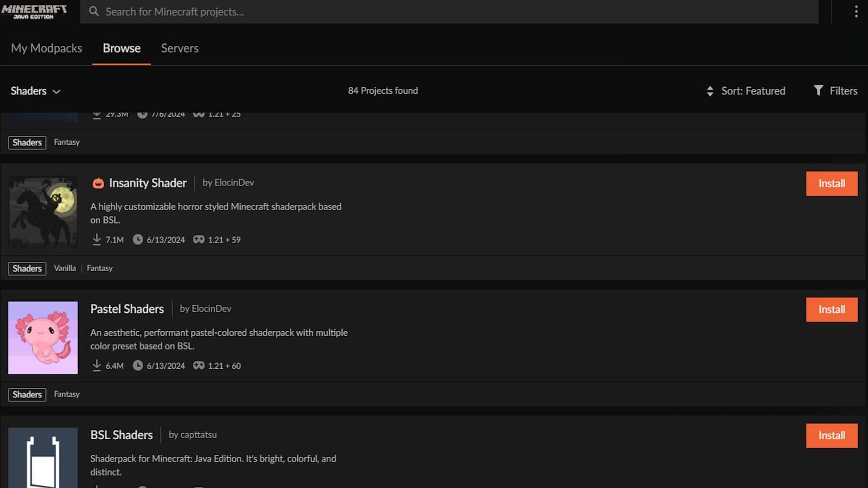Open the Shaders category dropdown

click(x=35, y=91)
